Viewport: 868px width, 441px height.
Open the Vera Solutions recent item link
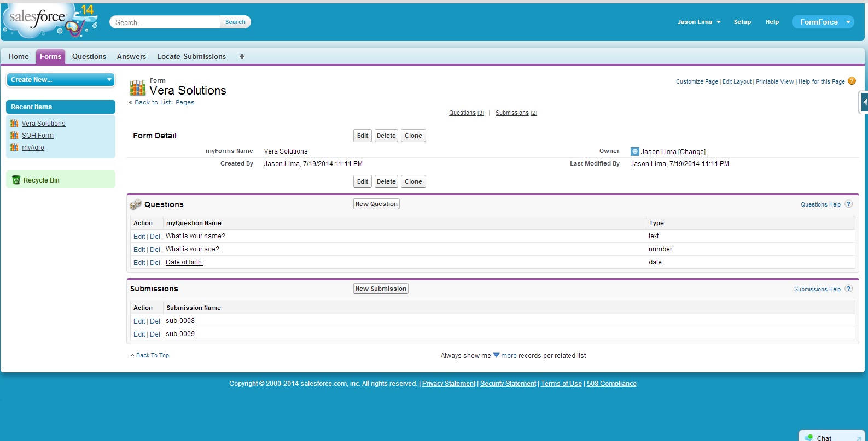click(x=43, y=124)
